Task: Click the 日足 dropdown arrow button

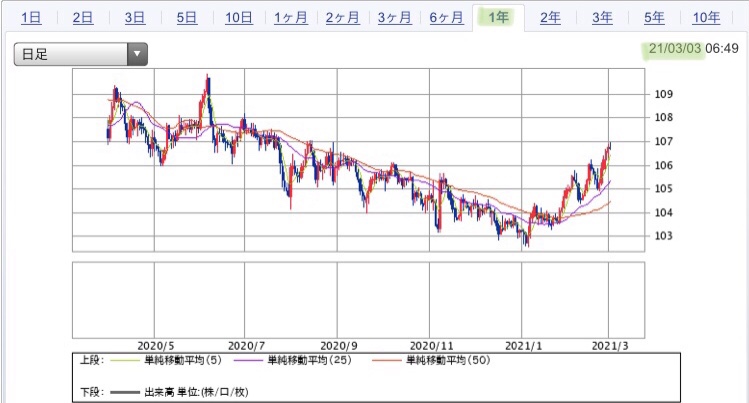Action: coord(137,54)
